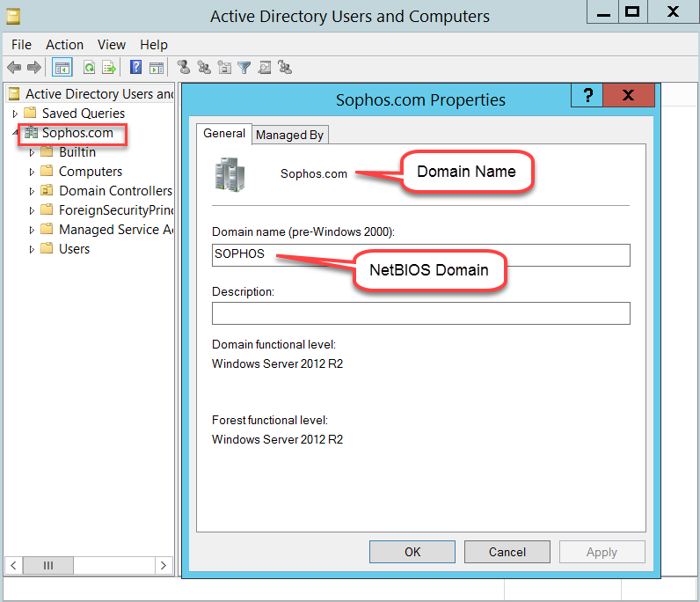The width and height of the screenshot is (700, 602).
Task: Click the server icon in General tab
Action: pyautogui.click(x=230, y=174)
